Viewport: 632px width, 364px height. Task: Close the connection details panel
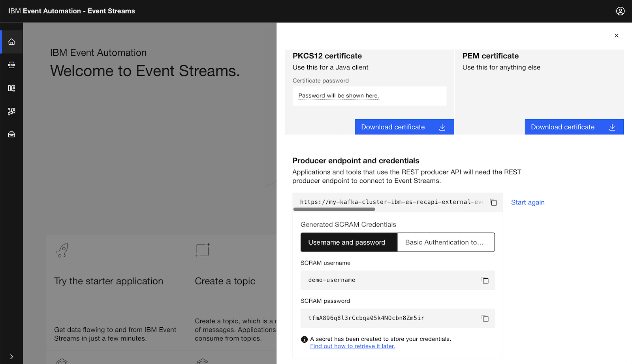pyautogui.click(x=616, y=36)
